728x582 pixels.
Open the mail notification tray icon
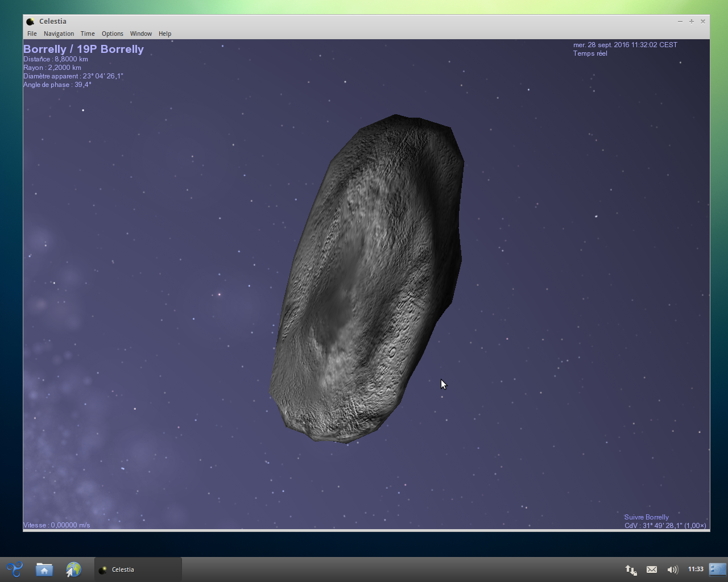click(652, 569)
